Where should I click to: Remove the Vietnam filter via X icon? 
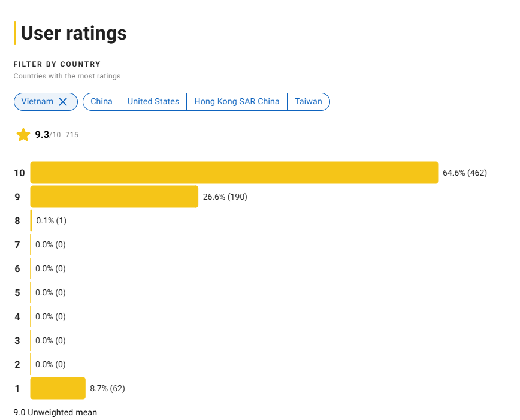[63, 101]
